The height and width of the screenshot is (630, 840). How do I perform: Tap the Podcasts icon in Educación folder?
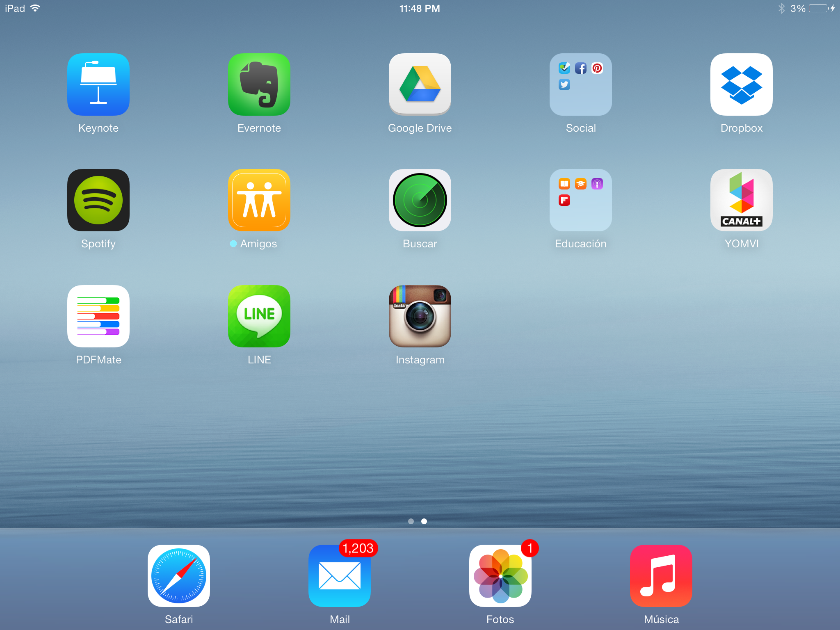pyautogui.click(x=597, y=184)
